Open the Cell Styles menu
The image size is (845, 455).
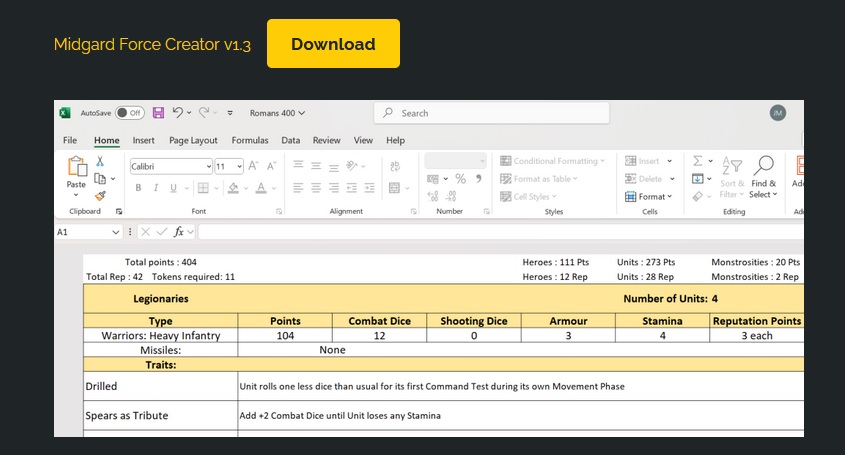point(528,196)
